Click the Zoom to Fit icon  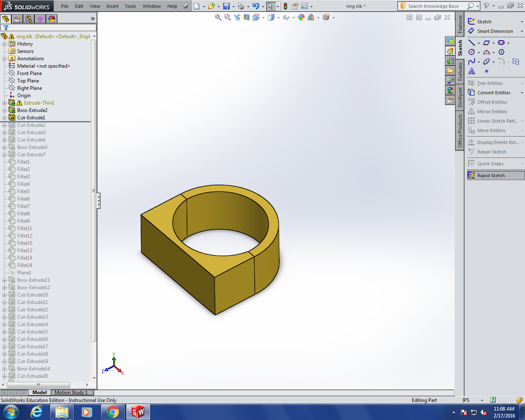click(218, 17)
